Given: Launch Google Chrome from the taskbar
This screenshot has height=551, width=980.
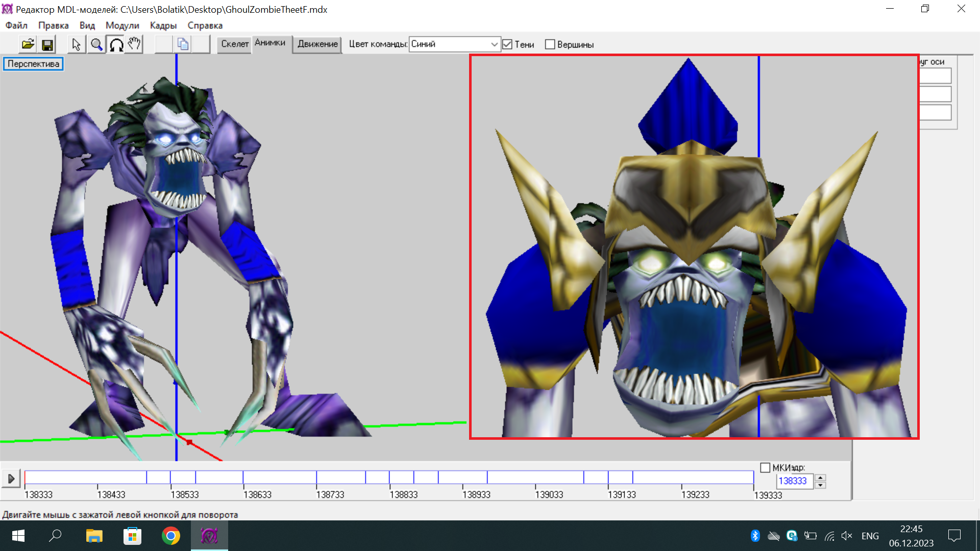Looking at the screenshot, I should pos(171,536).
